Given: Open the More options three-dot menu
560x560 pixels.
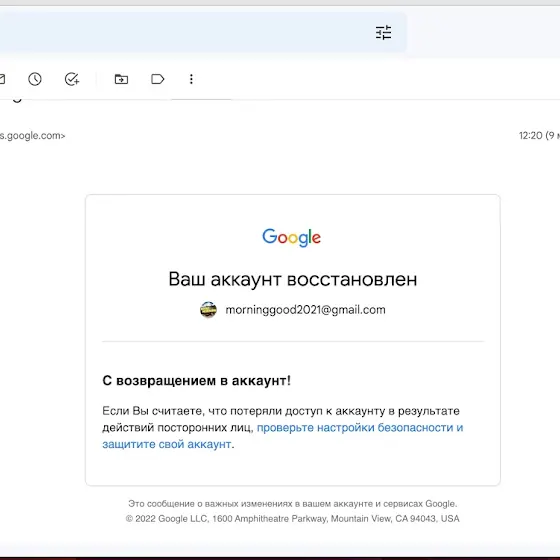Looking at the screenshot, I should 191,79.
